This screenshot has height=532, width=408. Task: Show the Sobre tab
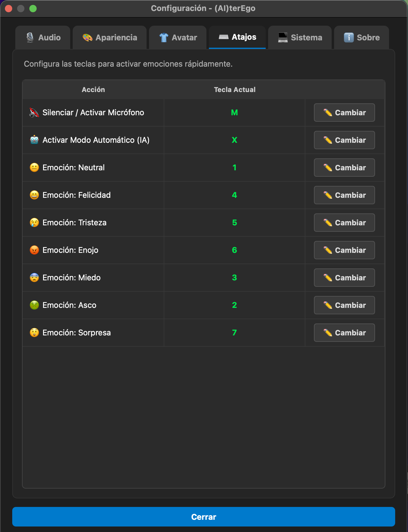362,38
